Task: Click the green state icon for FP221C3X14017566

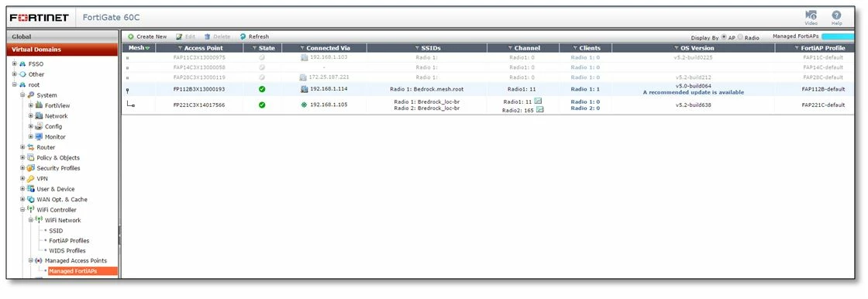Action: pos(262,105)
